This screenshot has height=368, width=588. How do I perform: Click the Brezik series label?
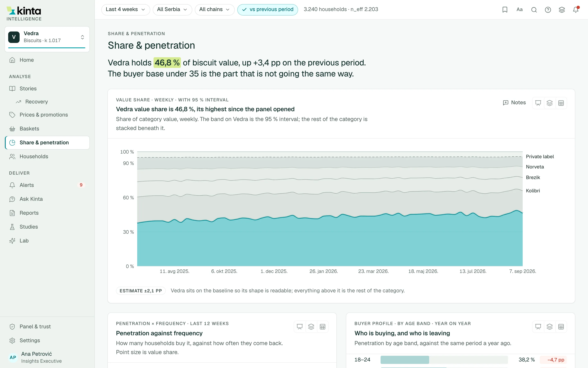(533, 178)
